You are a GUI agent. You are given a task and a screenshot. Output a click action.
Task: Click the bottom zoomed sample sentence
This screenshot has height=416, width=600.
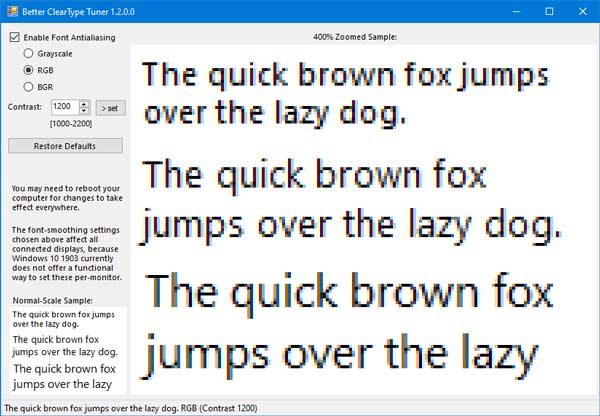pyautogui.click(x=348, y=326)
